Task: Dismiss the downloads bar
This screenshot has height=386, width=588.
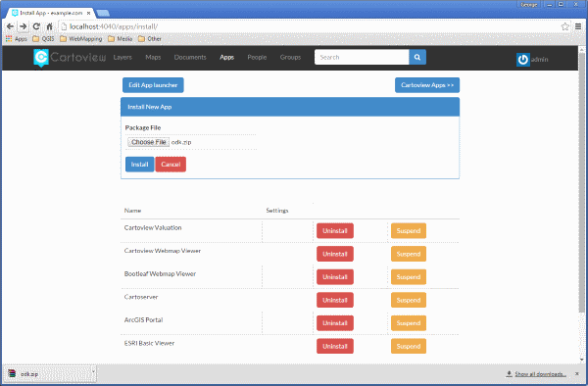Action: click(577, 373)
